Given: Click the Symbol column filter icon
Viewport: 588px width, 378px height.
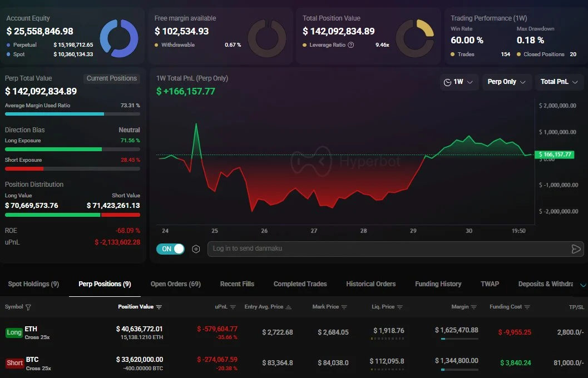Looking at the screenshot, I should point(28,307).
